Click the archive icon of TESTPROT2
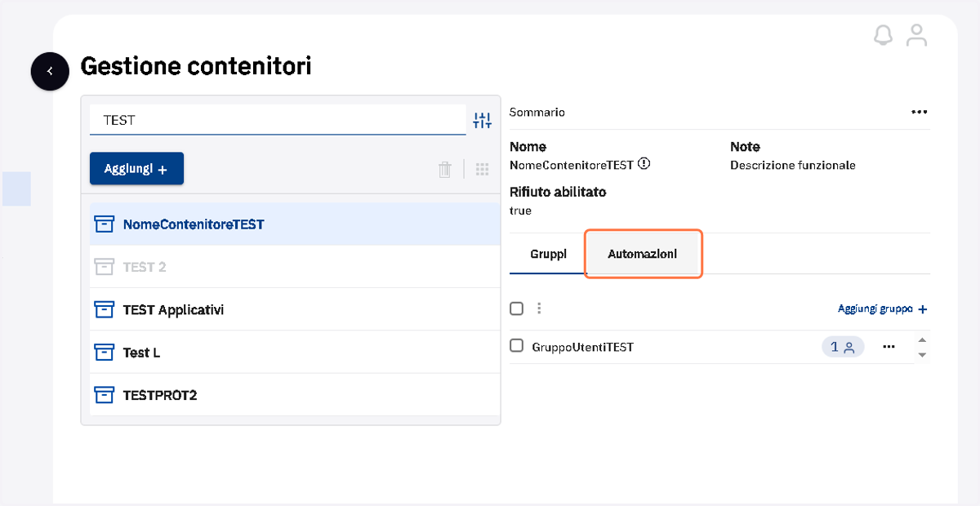The image size is (980, 506). point(104,395)
